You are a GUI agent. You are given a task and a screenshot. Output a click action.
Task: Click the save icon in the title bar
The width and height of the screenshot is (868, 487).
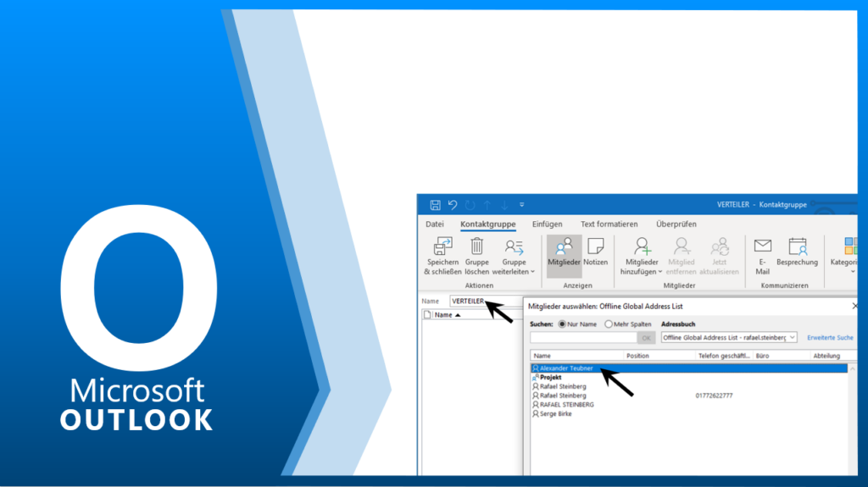click(435, 205)
